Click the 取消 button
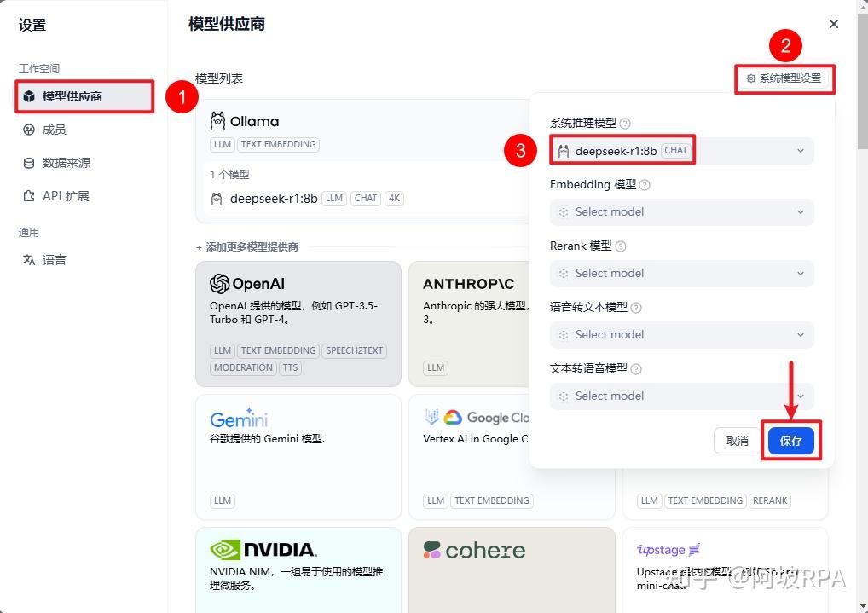Viewport: 868px width, 613px height. (x=737, y=441)
